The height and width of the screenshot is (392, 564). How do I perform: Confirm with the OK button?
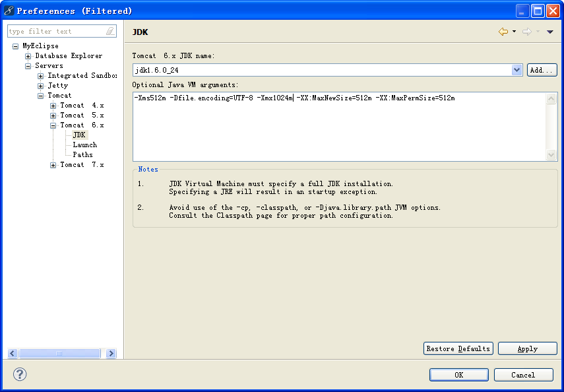pos(459,375)
